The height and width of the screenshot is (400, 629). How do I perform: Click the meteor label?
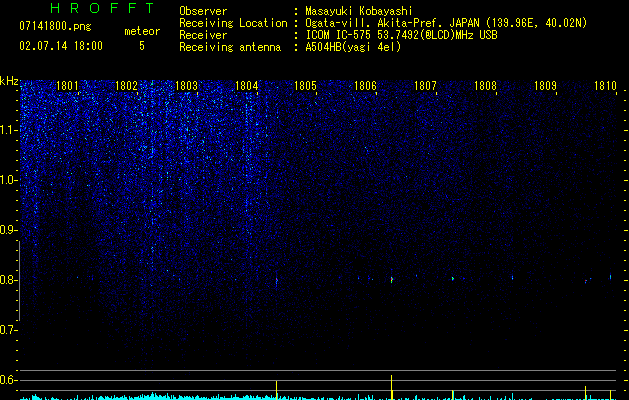click(x=142, y=31)
